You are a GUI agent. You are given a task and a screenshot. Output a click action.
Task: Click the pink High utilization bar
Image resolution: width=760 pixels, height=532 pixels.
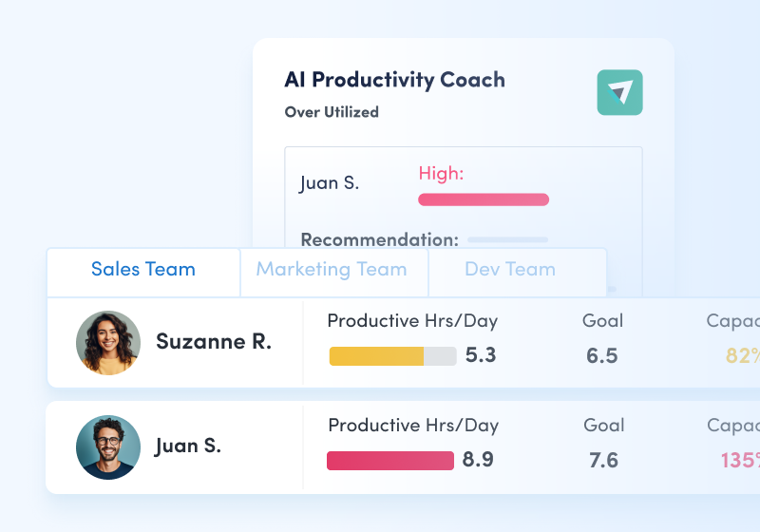(484, 199)
